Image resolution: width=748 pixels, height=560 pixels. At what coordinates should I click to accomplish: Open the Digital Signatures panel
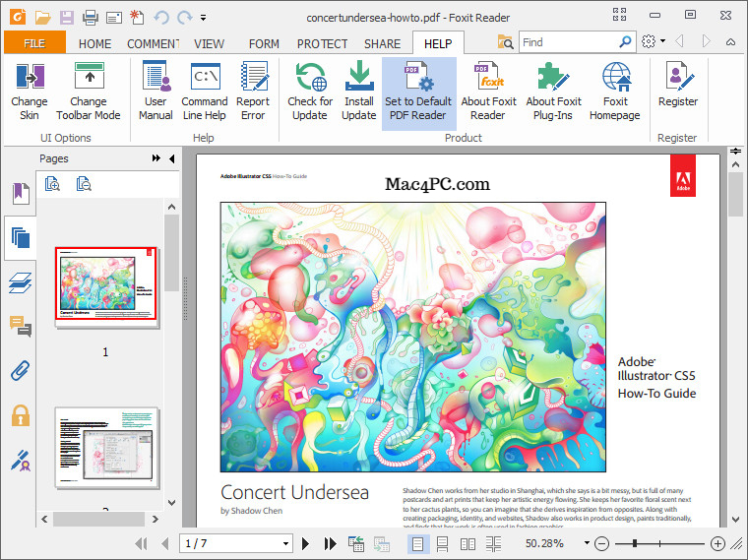pyautogui.click(x=21, y=460)
